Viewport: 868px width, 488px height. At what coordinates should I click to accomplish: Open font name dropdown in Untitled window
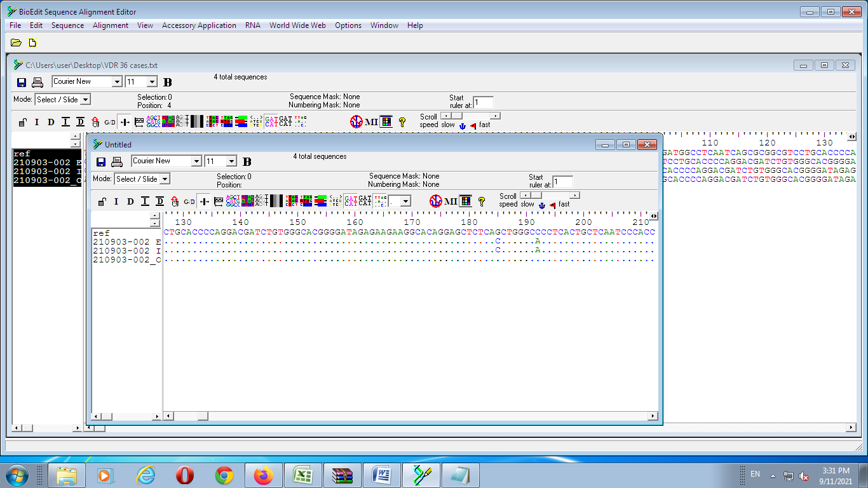pyautogui.click(x=196, y=161)
